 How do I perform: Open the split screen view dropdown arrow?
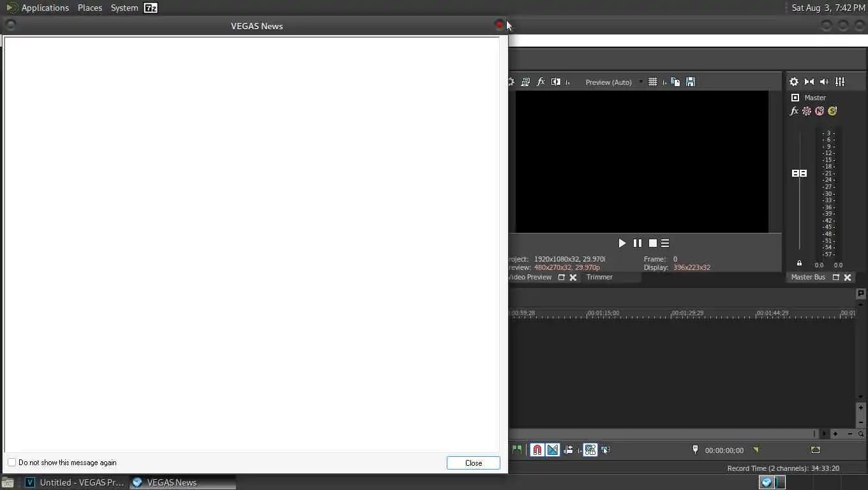(567, 82)
